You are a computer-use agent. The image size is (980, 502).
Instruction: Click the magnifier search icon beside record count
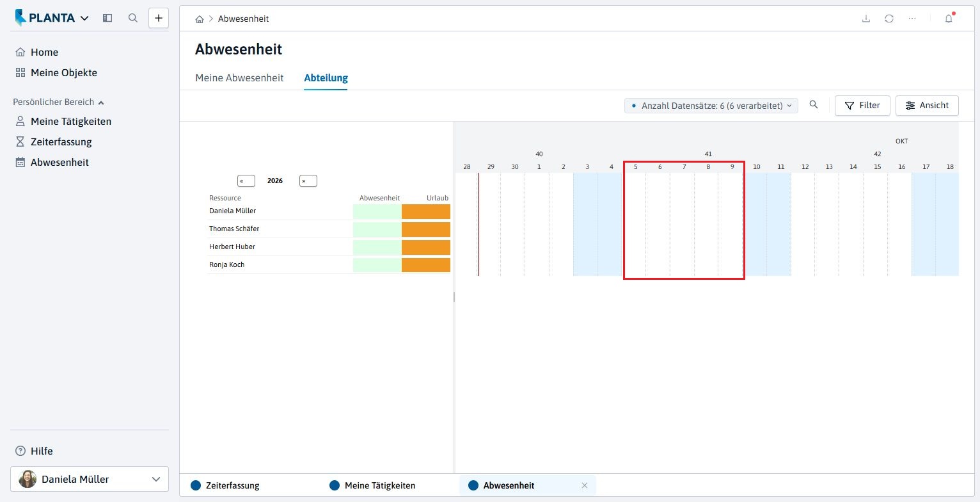[814, 105]
